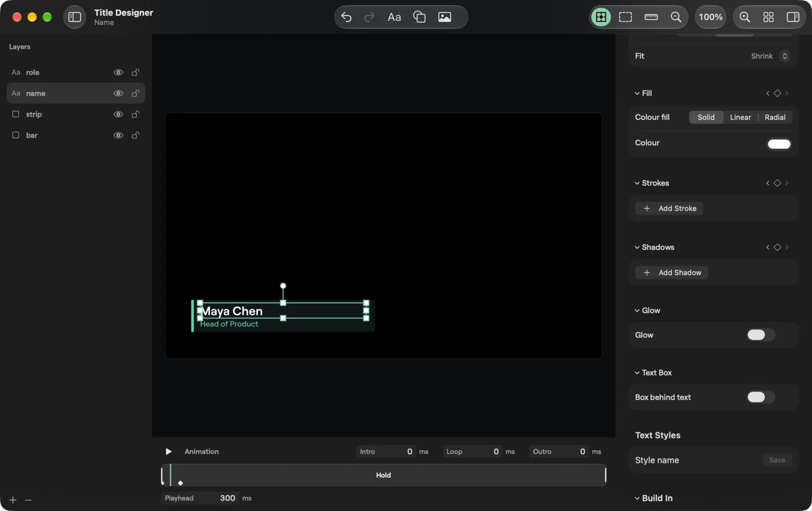Screen dimensions: 812x511
Task: Click the 100% zoom level button
Action: pyautogui.click(x=710, y=17)
